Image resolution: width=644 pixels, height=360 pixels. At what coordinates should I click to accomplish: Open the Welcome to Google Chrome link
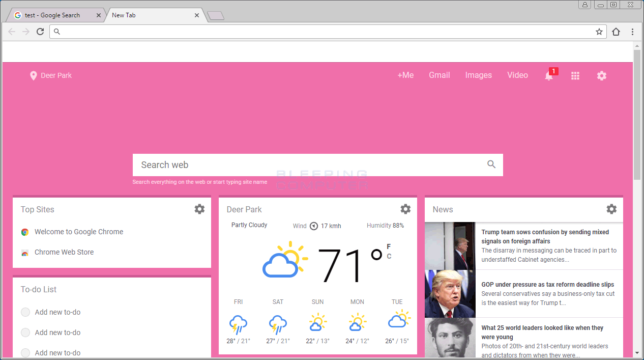coord(79,232)
